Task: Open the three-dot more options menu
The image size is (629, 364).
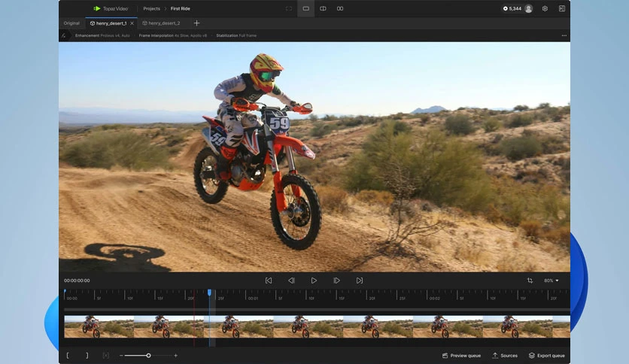Action: 564,35
